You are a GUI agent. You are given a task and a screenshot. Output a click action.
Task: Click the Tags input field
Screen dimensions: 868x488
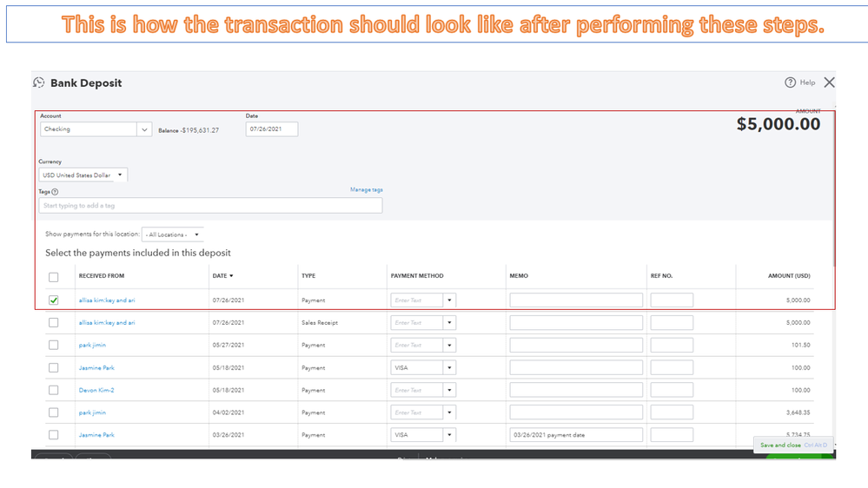click(210, 205)
